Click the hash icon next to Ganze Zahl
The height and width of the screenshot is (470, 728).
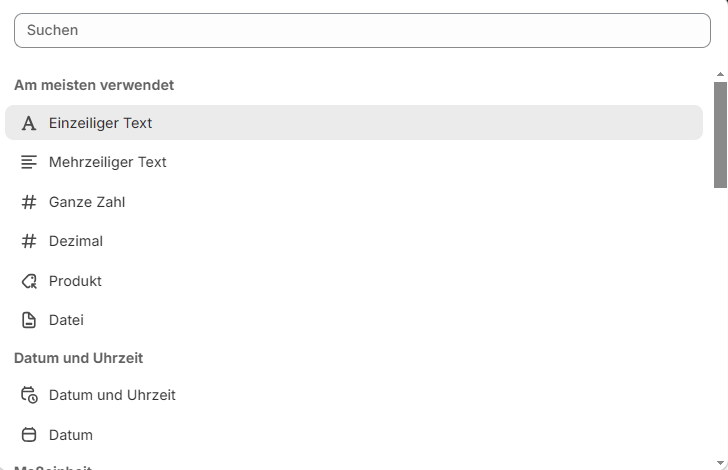click(29, 202)
